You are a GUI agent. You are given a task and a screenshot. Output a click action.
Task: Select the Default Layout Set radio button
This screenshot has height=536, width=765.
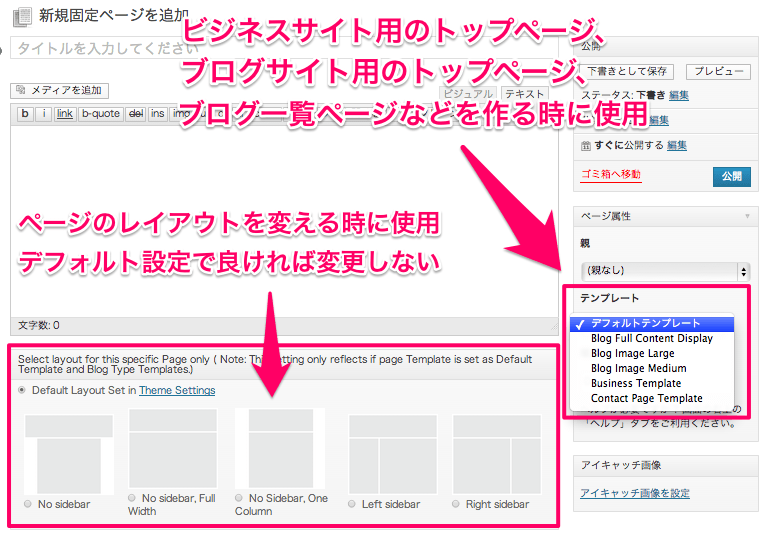click(x=22, y=390)
